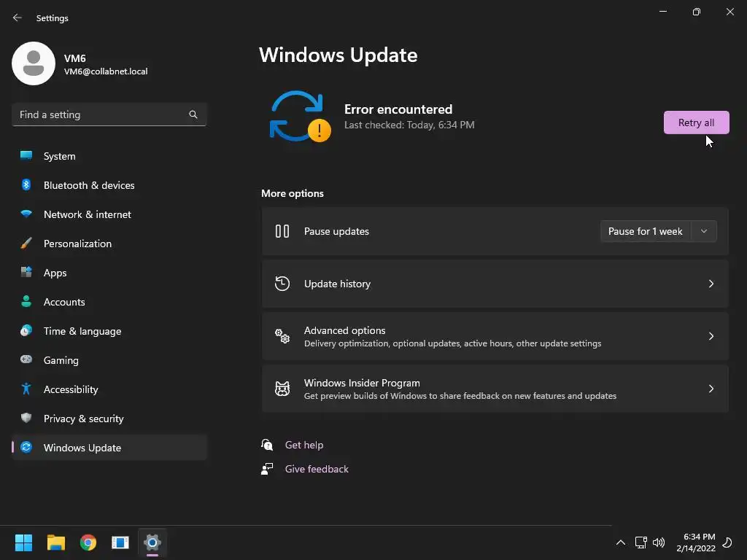
Task: Open the Pause for 1 week dropdown arrow
Action: pyautogui.click(x=704, y=231)
